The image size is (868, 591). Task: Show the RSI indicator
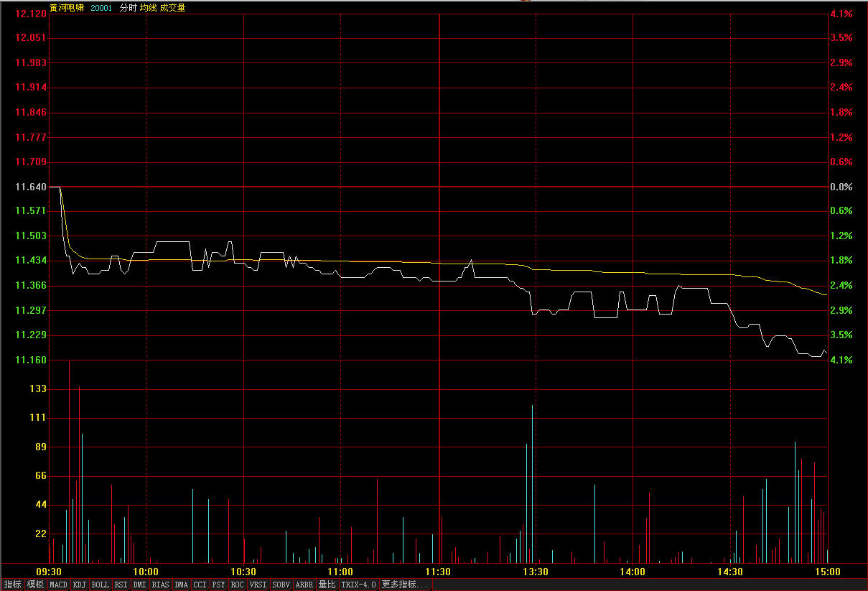pyautogui.click(x=121, y=585)
